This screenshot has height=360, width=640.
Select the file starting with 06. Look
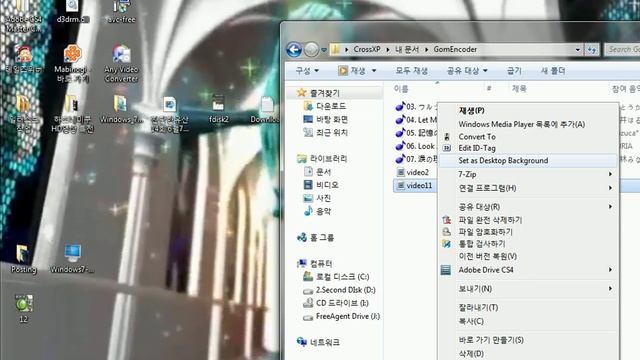tap(416, 146)
